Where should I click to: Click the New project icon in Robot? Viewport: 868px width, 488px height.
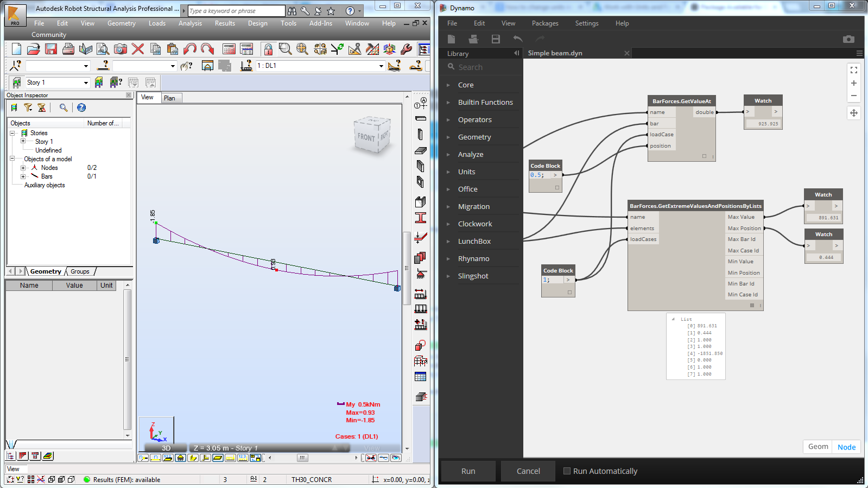pos(16,49)
